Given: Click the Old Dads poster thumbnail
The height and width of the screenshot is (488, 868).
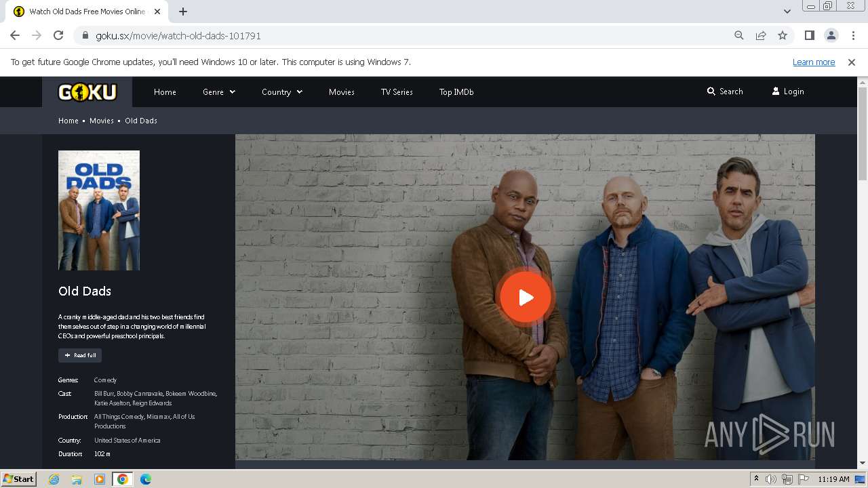Looking at the screenshot, I should pos(99,210).
